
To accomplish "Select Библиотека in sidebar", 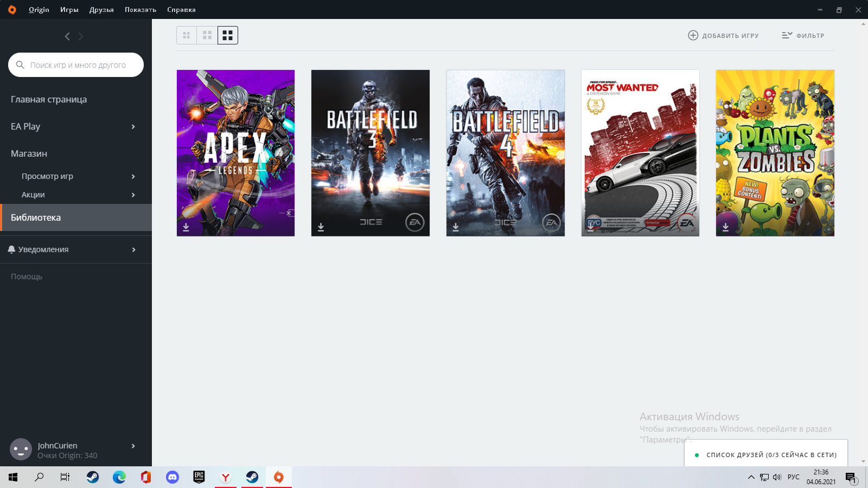I will pos(76,217).
